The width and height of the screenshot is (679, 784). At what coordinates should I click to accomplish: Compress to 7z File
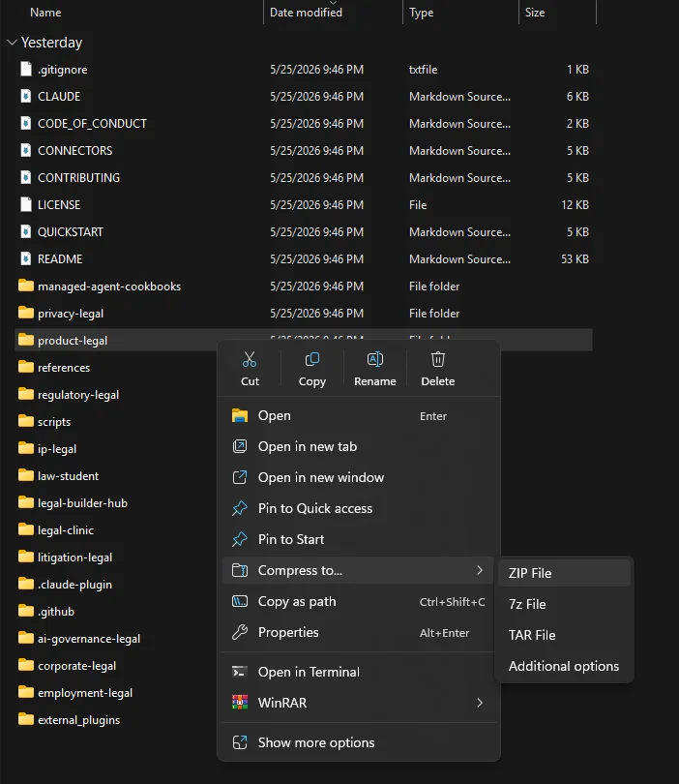[x=564, y=604]
